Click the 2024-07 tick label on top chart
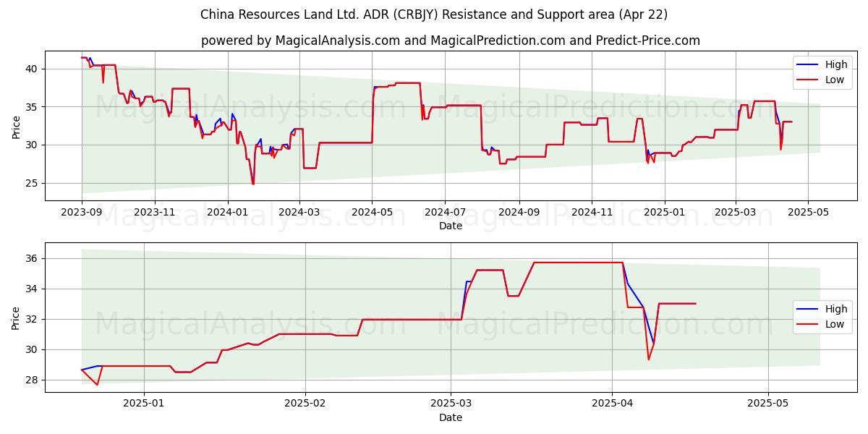868x434 pixels. coord(445,213)
